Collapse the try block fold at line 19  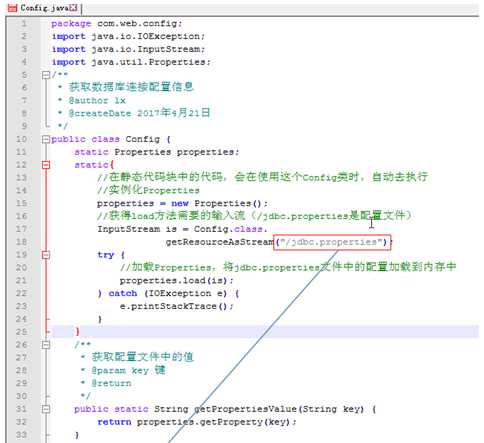(46, 255)
